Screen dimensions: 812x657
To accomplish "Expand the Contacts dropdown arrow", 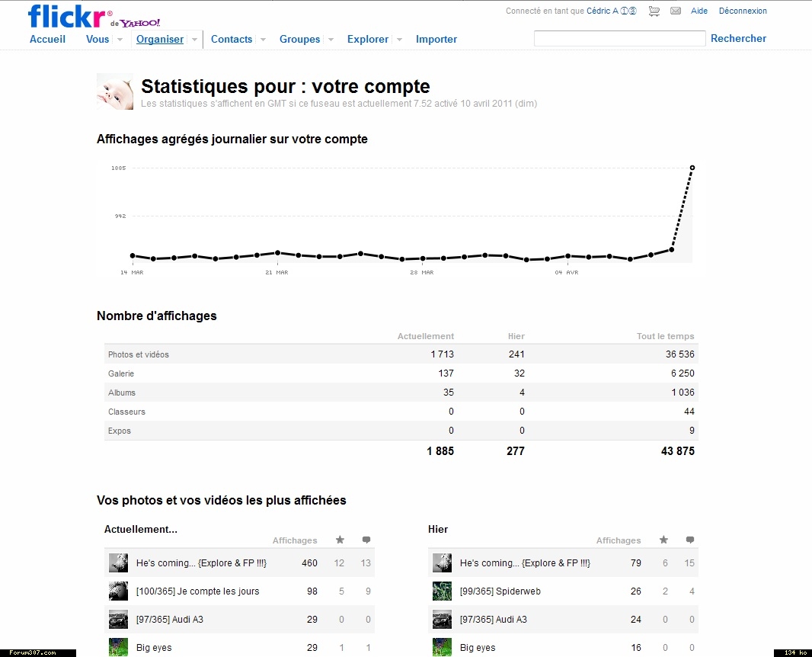I will [x=263, y=40].
